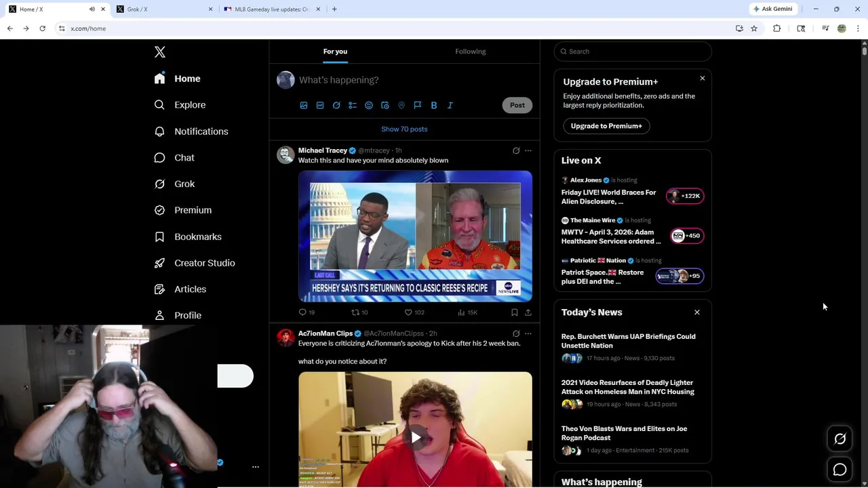The width and height of the screenshot is (868, 488).
Task: Open floating chat messages button
Action: (840, 470)
